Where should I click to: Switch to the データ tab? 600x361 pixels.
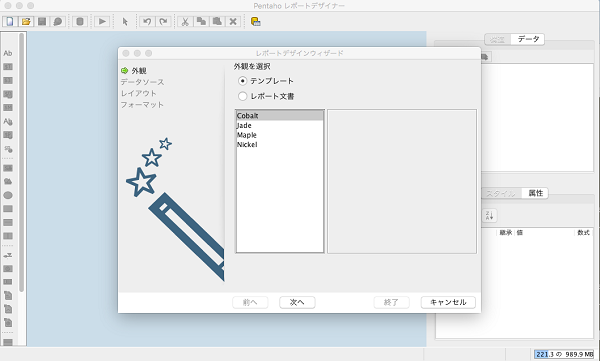coord(528,39)
